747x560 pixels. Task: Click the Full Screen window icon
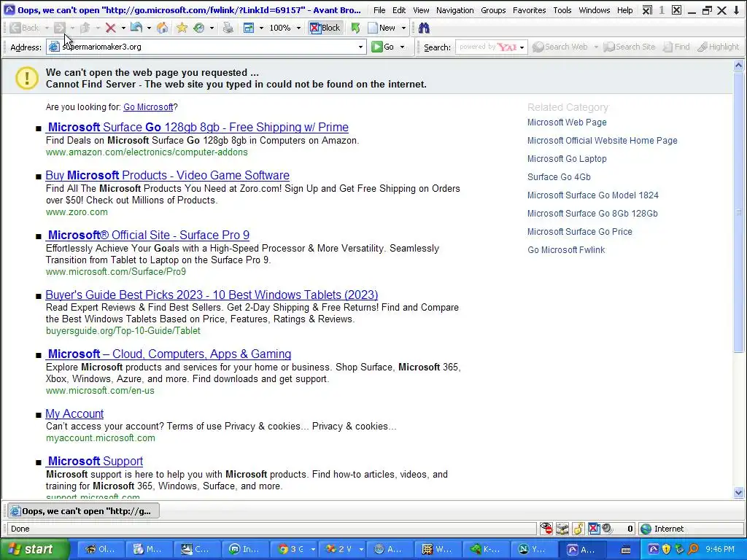(249, 28)
